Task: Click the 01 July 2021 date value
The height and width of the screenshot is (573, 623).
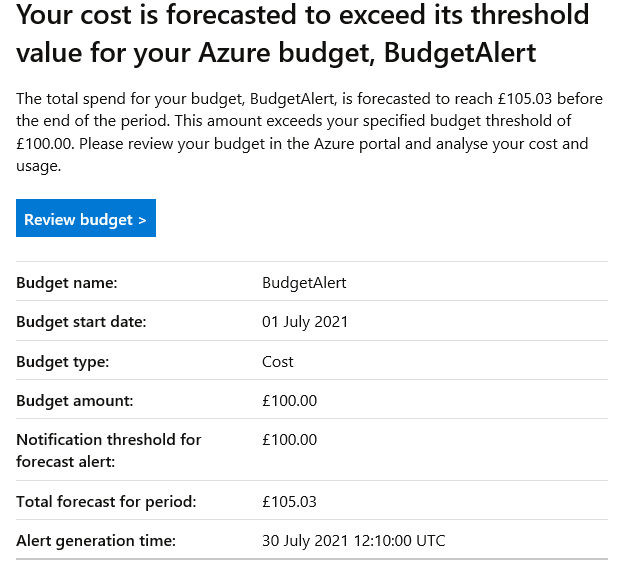Action: point(305,322)
